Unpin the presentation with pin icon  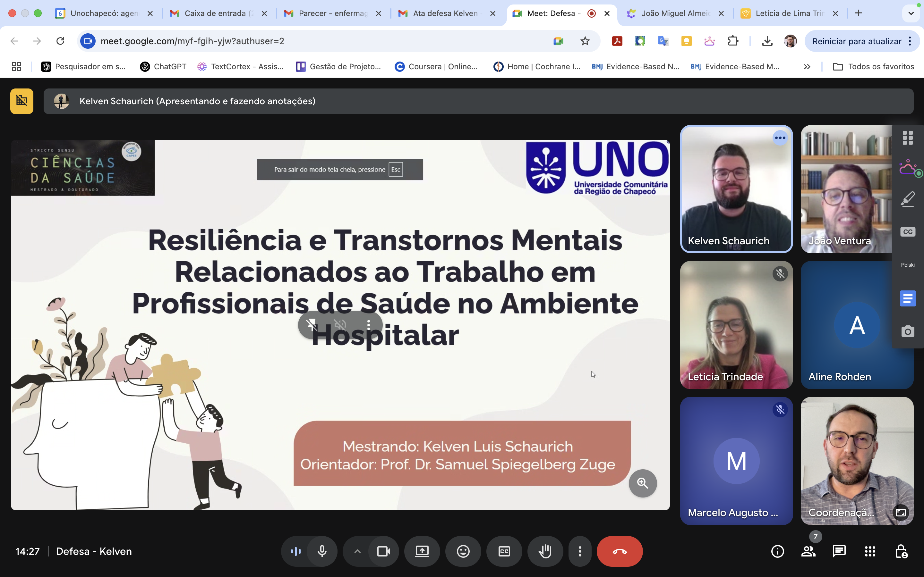[x=312, y=325]
